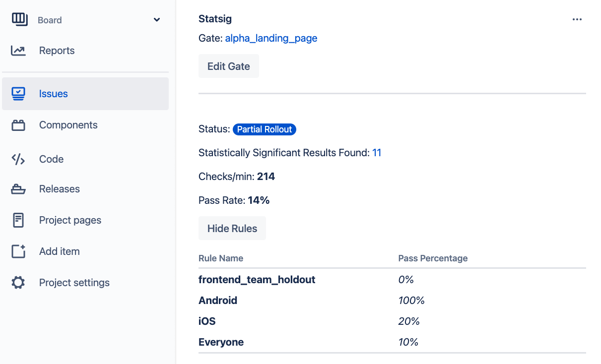Screen dimensions: 601x364
Task: Click the Reports chart icon
Action: tap(18, 51)
